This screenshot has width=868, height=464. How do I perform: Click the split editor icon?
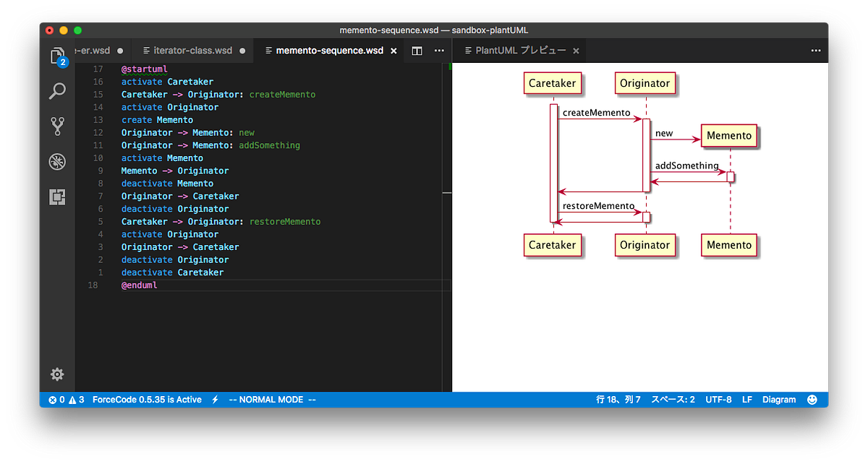point(416,51)
